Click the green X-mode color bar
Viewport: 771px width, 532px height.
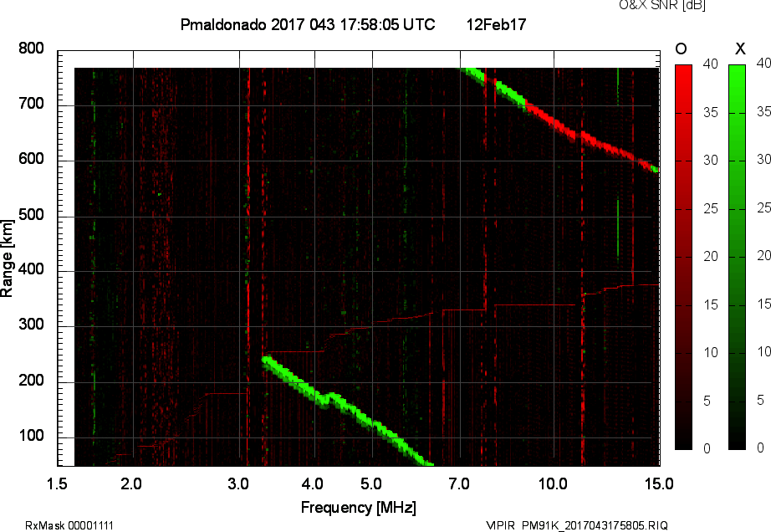(737, 257)
